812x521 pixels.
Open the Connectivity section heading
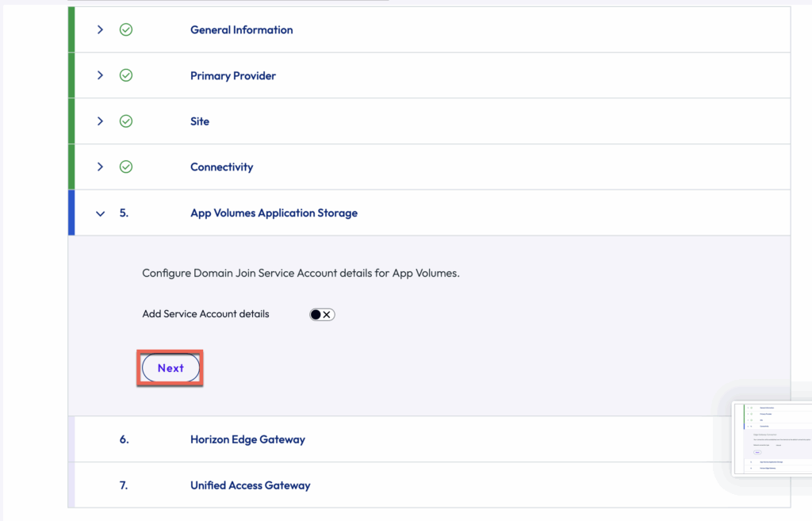pyautogui.click(x=221, y=167)
